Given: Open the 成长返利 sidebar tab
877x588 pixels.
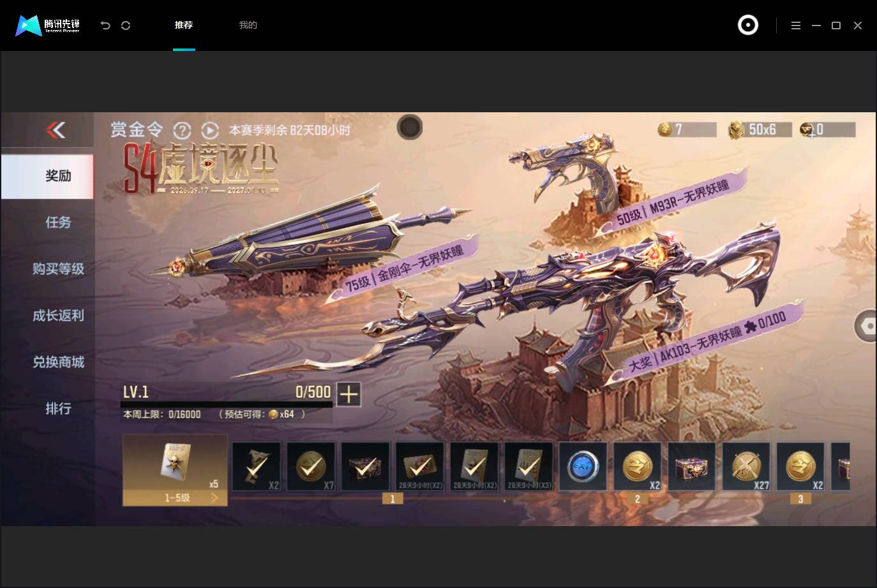Looking at the screenshot, I should coord(58,316).
